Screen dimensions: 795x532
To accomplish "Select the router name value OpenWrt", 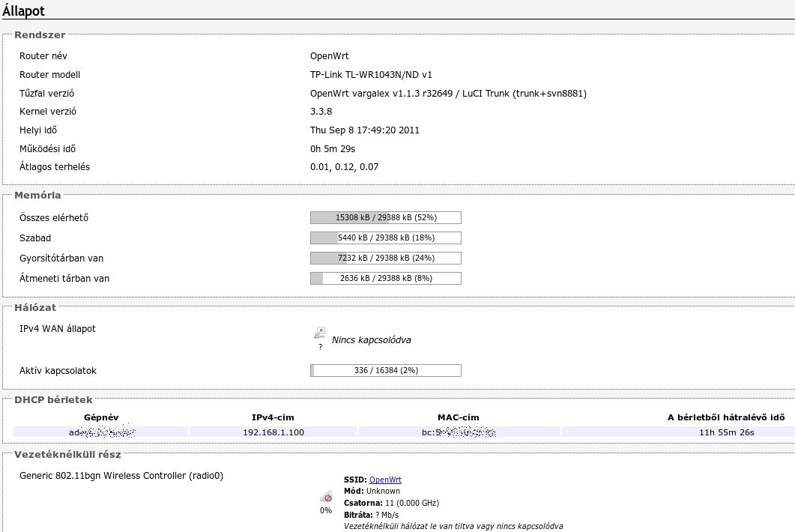I will point(330,56).
